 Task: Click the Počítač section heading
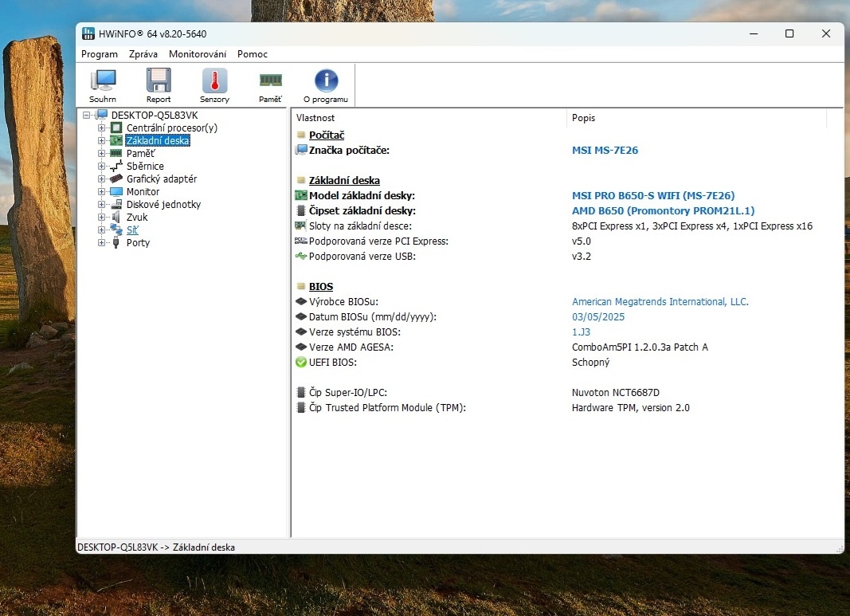click(327, 135)
